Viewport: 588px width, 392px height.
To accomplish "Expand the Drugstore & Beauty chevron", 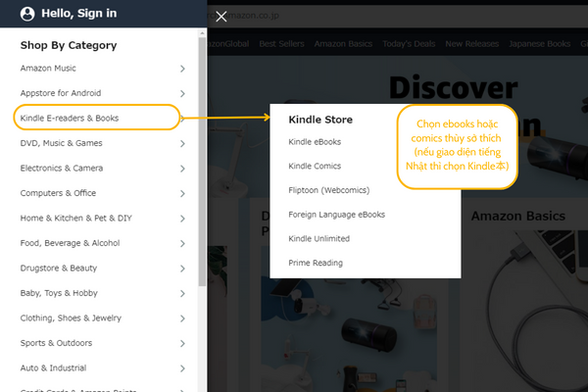I will point(182,269).
